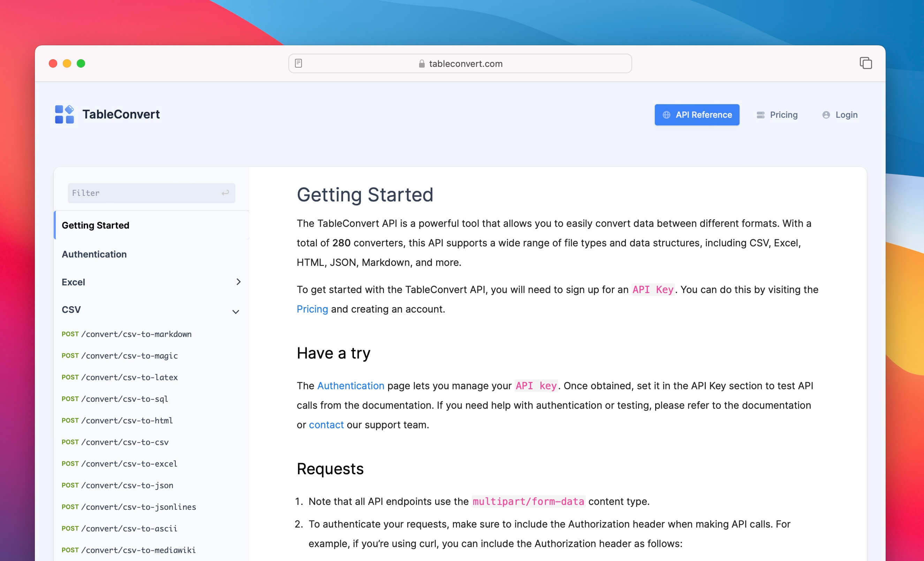924x561 pixels.
Task: Click the Pricing card icon in header
Action: 760,115
